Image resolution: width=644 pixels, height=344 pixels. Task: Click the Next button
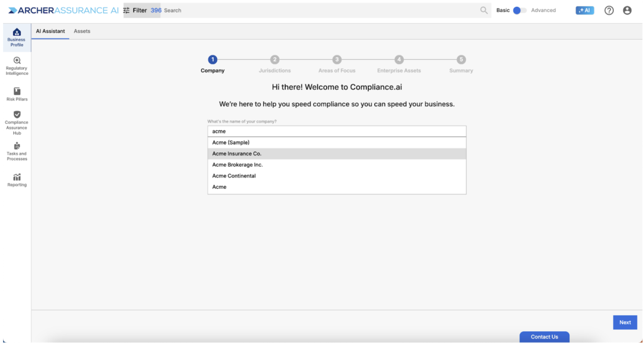coord(625,322)
